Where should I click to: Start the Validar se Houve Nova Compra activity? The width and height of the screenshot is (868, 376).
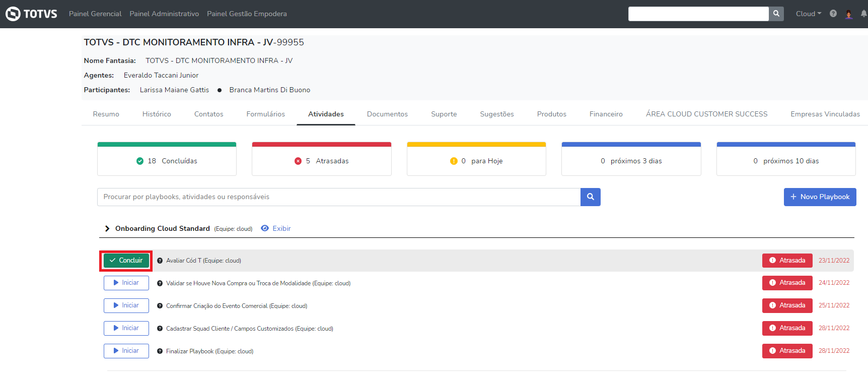(x=126, y=283)
